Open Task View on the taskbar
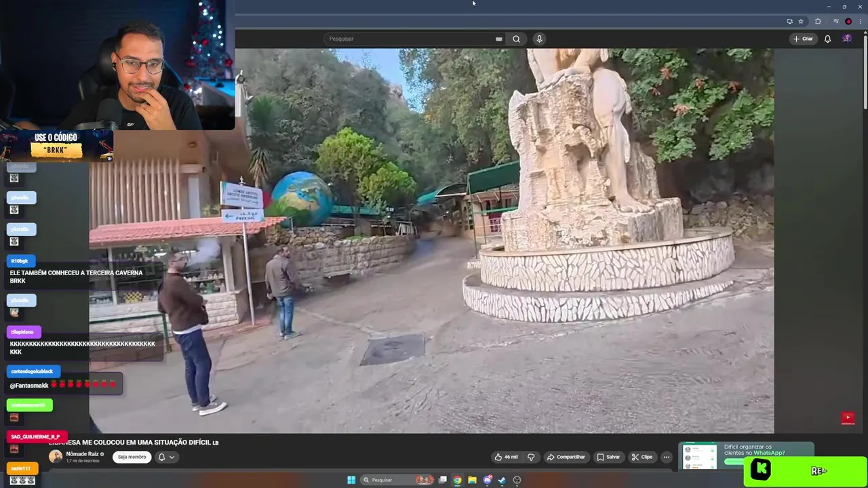The height and width of the screenshot is (488, 868). coord(443,480)
